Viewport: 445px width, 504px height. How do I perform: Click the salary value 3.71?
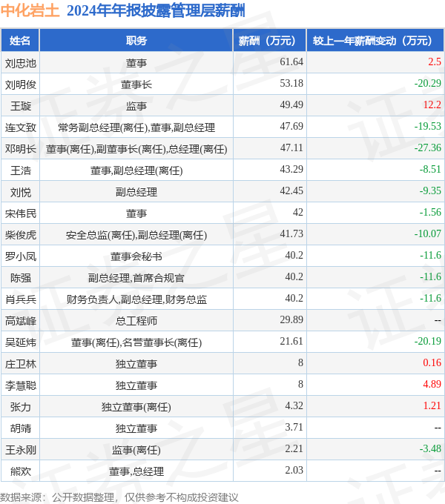pos(294,427)
